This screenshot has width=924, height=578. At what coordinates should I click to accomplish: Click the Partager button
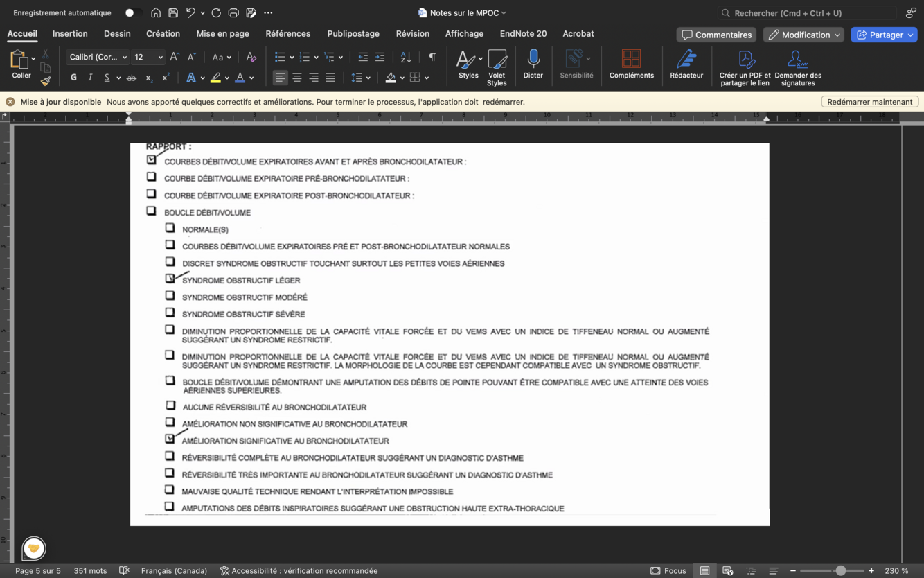pyautogui.click(x=884, y=35)
